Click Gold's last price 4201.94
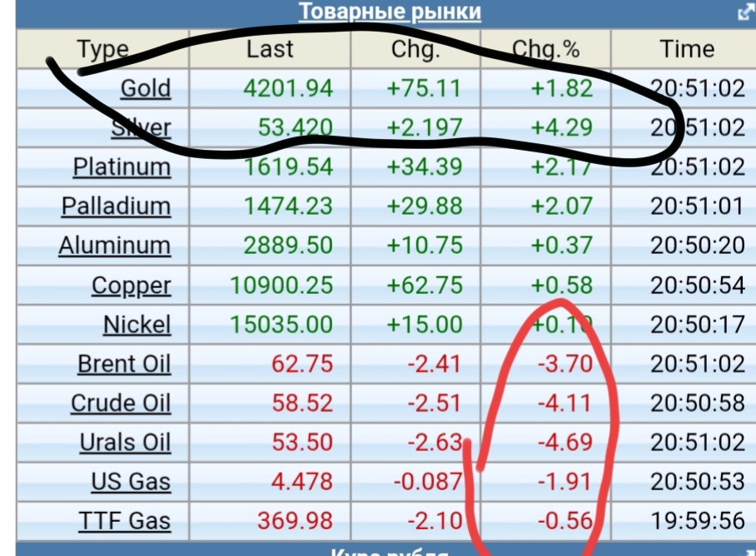 [289, 88]
